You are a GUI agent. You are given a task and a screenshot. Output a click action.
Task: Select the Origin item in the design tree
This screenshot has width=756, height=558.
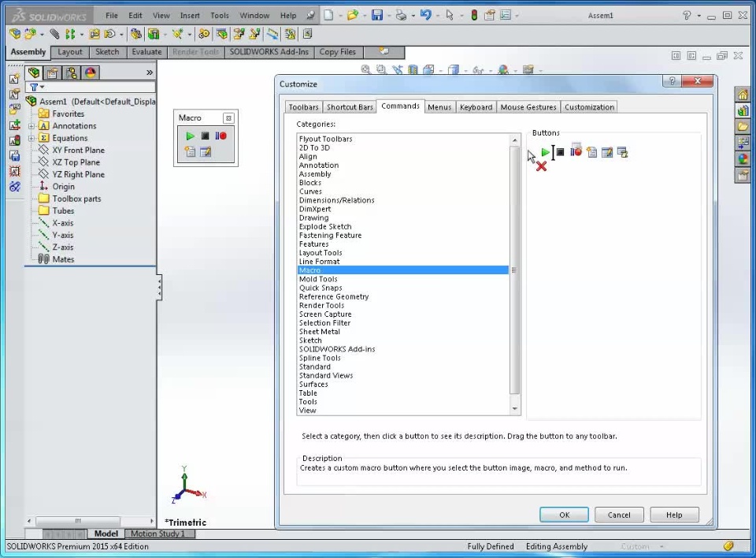pyautogui.click(x=57, y=186)
